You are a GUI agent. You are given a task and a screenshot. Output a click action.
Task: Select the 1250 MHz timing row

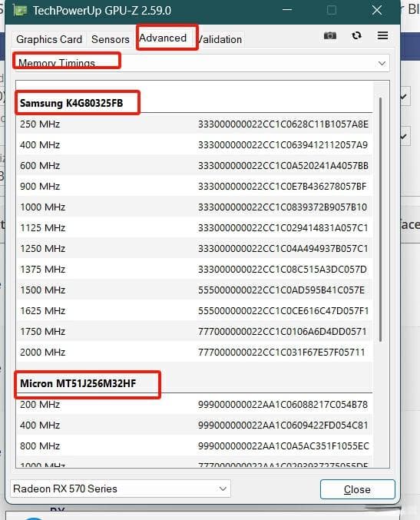point(194,249)
